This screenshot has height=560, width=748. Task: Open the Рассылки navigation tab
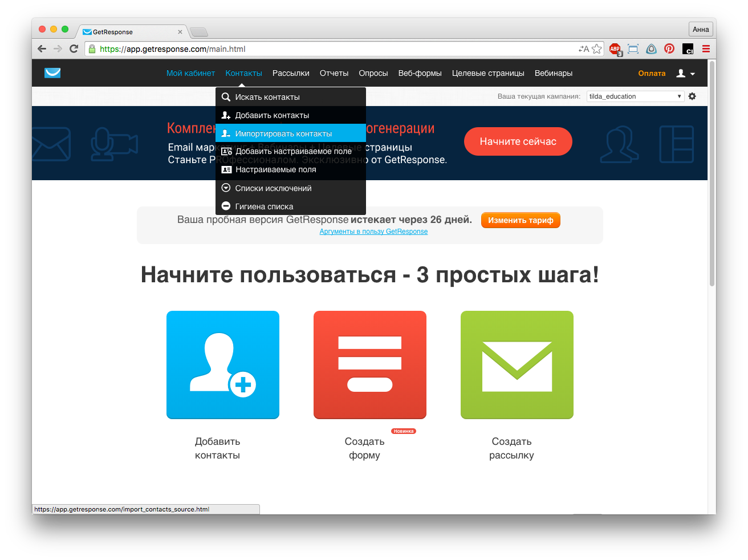click(x=291, y=74)
